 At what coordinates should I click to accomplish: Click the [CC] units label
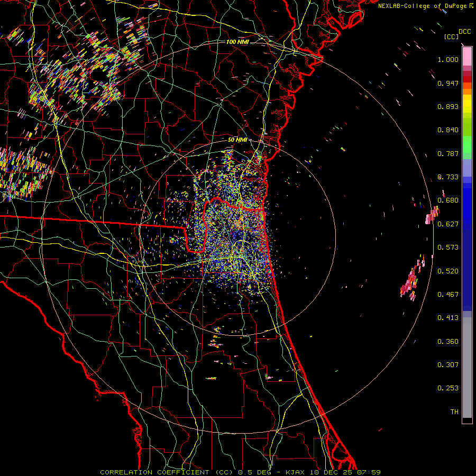(451, 36)
